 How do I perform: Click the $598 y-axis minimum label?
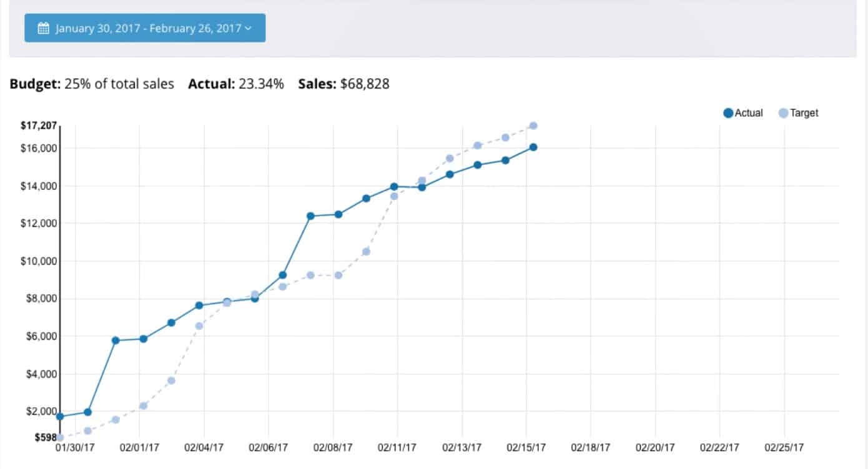tap(44, 438)
